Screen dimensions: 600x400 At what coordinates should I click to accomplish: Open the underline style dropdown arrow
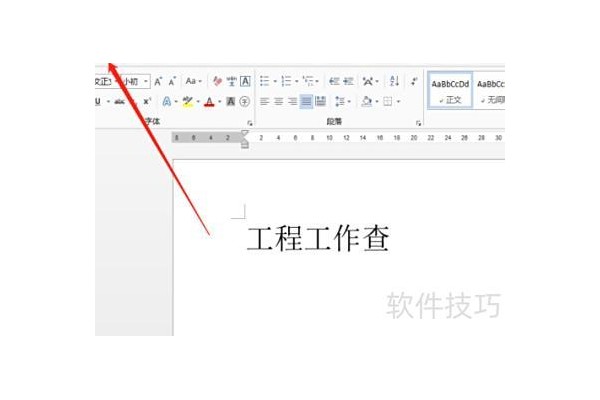pos(108,101)
